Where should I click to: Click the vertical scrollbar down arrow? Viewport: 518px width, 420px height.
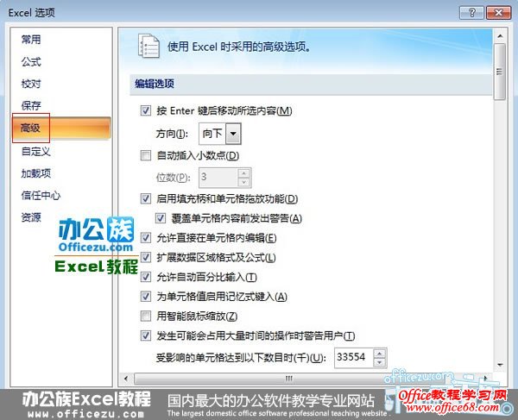click(500, 365)
